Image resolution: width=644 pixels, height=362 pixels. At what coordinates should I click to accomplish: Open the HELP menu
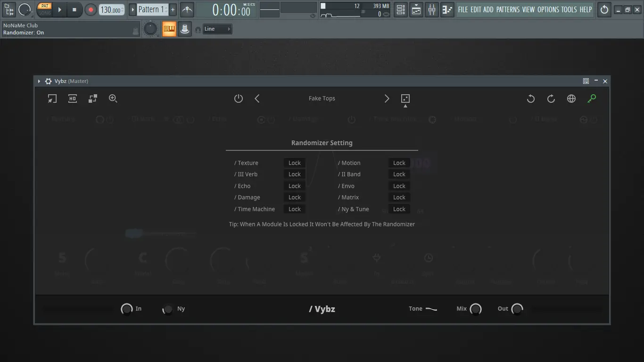(x=586, y=9)
